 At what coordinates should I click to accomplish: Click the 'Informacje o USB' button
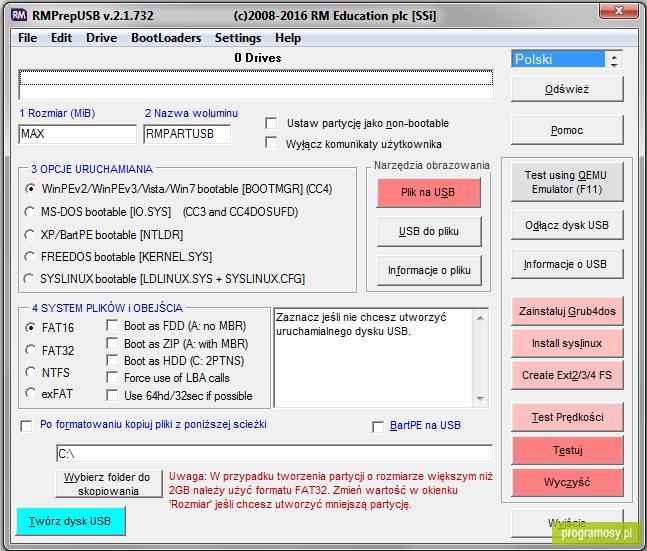[567, 264]
